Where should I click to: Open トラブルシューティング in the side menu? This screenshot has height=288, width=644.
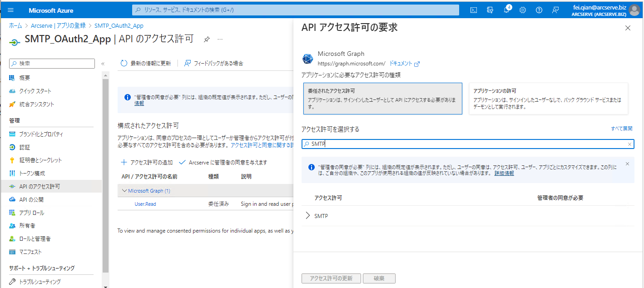pyautogui.click(x=40, y=282)
